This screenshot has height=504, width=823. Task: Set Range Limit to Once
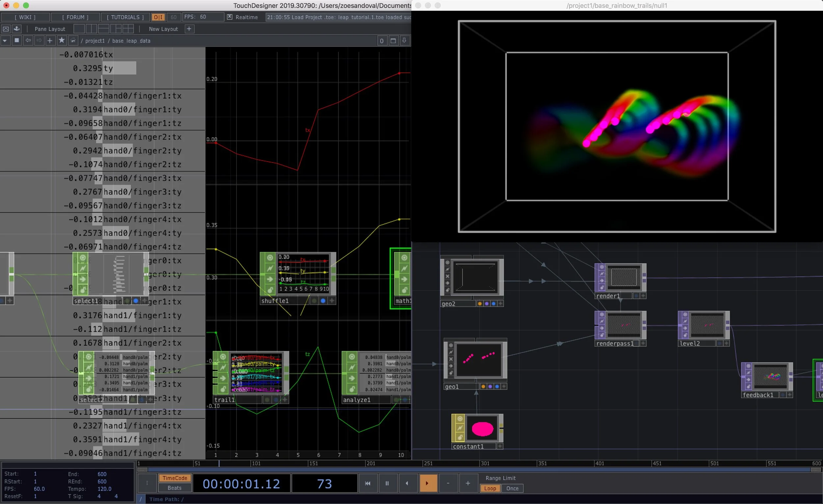[512, 488]
